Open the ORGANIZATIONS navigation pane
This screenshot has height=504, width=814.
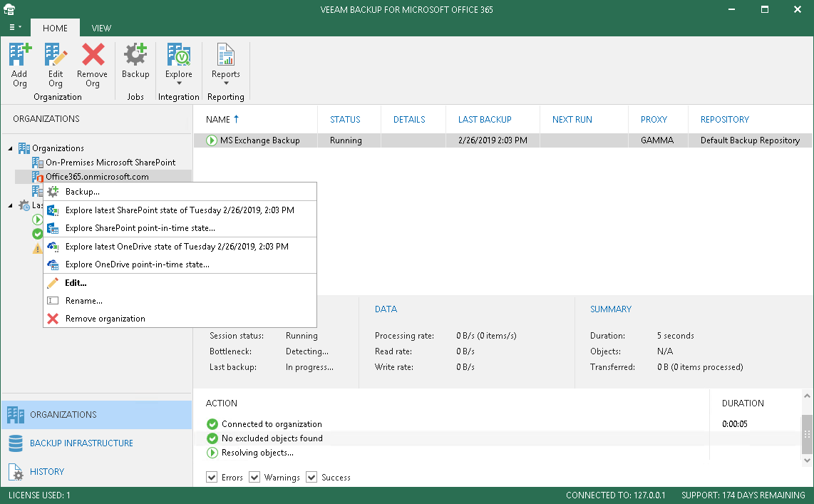(96, 415)
